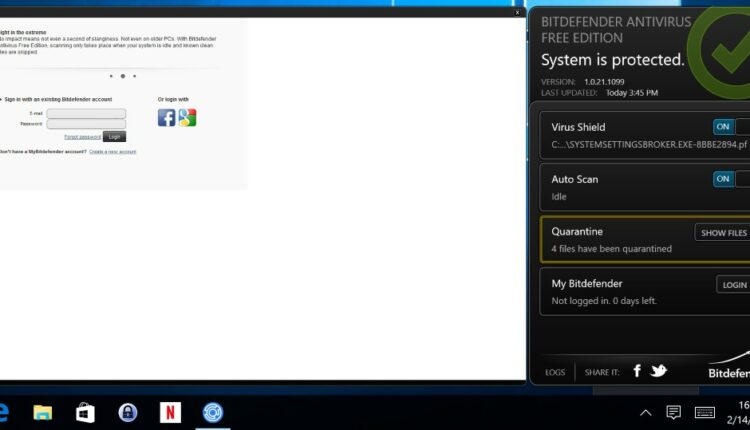Image resolution: width=750 pixels, height=430 pixels.
Task: Open Edge browser from the taskbar
Action: (3, 412)
